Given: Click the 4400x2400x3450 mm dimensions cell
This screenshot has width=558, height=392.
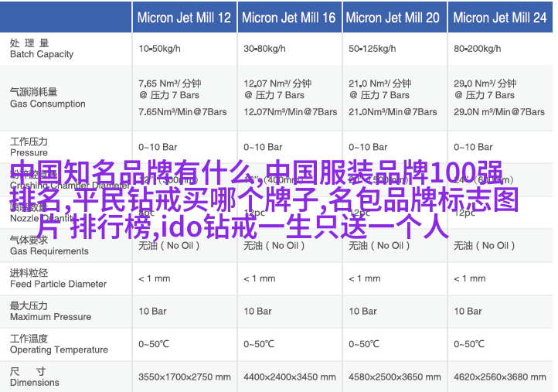Looking at the screenshot, I should tap(290, 377).
